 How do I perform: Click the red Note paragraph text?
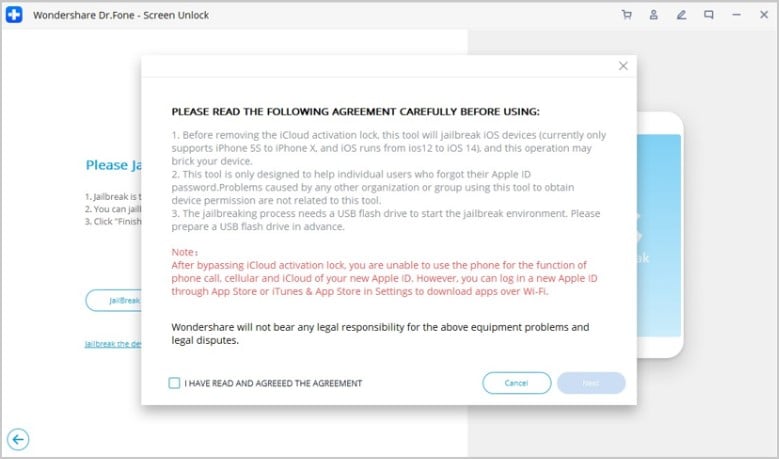[384, 278]
